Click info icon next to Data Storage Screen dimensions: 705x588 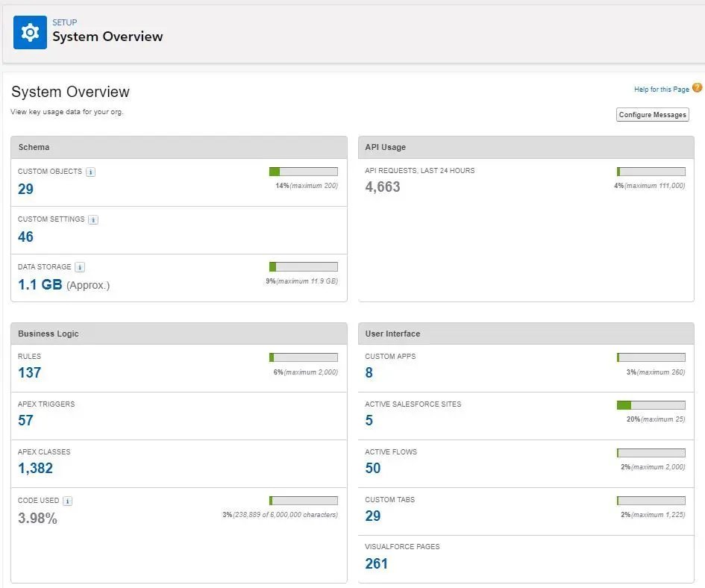80,267
